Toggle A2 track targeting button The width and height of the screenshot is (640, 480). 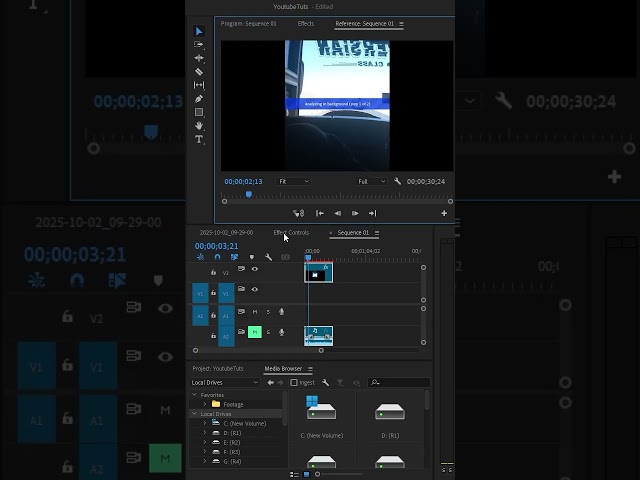click(226, 336)
